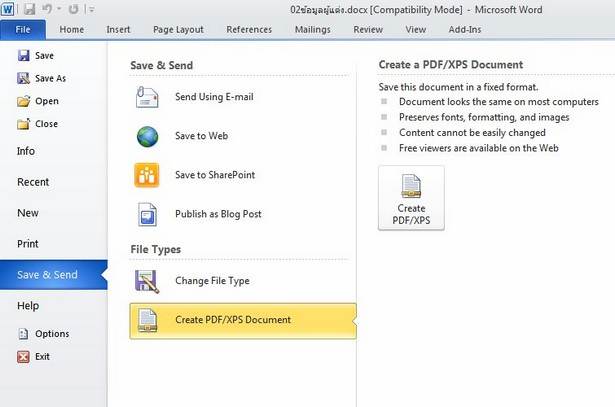Click the red Exit icon in sidebar
This screenshot has height=407, width=615.
point(23,356)
